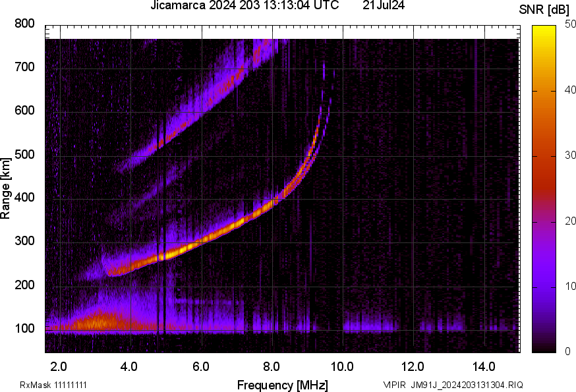Click the file name "VIPIR JM91J_2024203131304.RIQ"
576x392 pixels.
pyautogui.click(x=453, y=385)
